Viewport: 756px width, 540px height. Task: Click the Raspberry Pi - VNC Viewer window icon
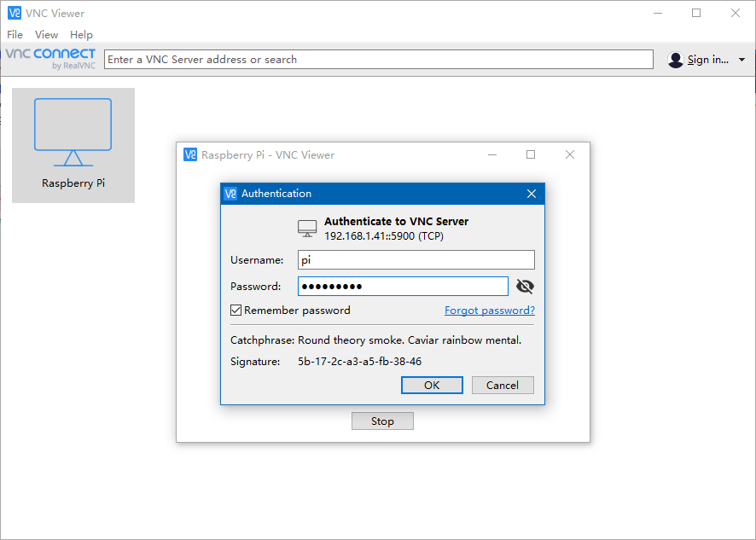[190, 154]
